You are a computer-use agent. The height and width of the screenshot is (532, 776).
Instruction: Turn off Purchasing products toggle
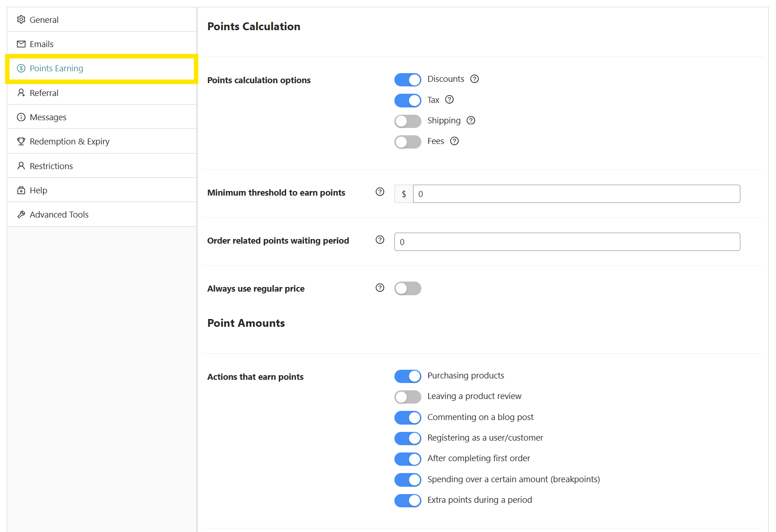click(408, 376)
